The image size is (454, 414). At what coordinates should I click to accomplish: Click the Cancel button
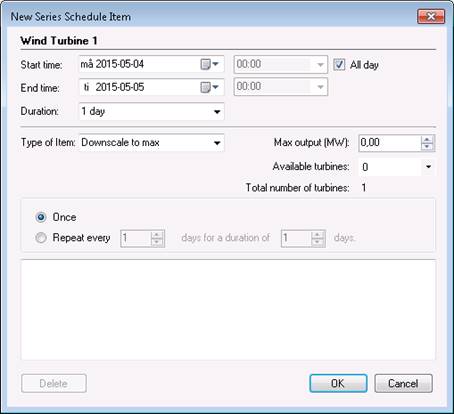coord(403,383)
